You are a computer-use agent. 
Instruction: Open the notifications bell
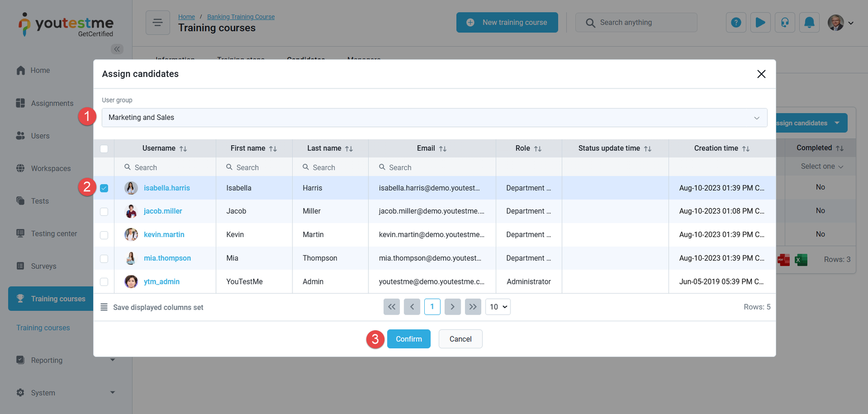point(809,22)
